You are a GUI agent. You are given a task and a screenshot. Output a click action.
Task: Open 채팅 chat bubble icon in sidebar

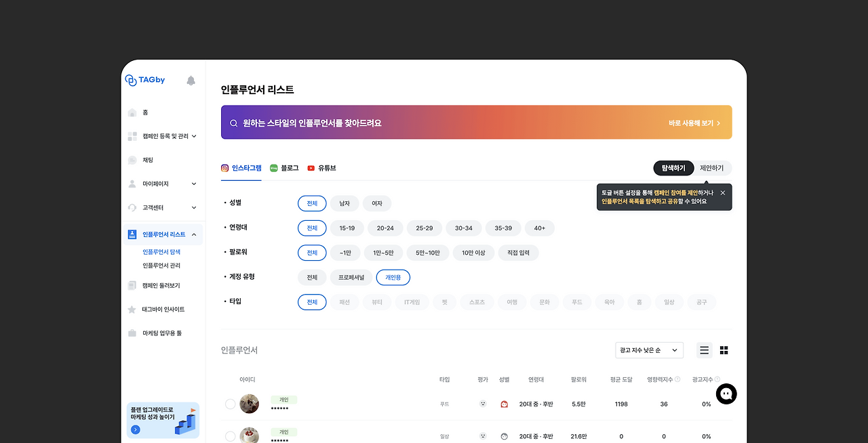tap(132, 160)
